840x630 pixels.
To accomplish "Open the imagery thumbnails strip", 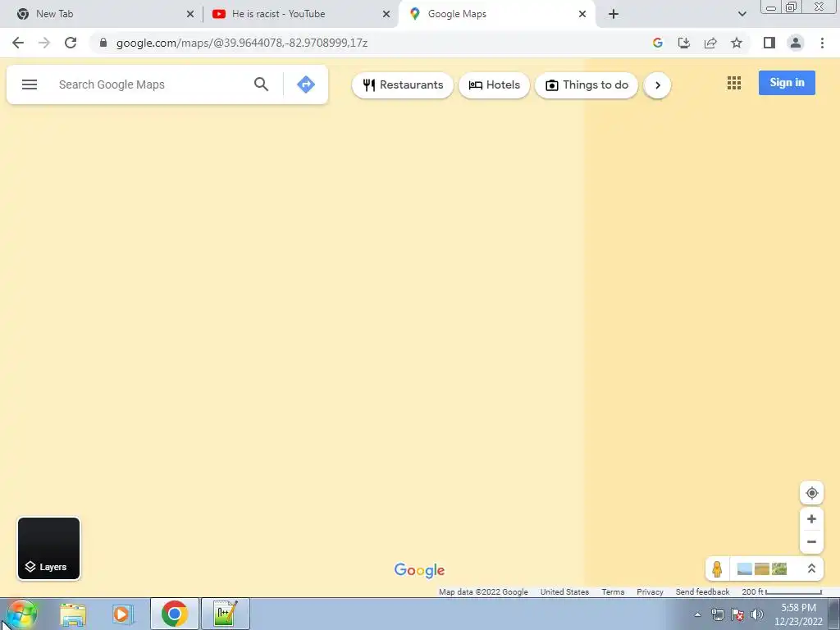I will pos(761,568).
